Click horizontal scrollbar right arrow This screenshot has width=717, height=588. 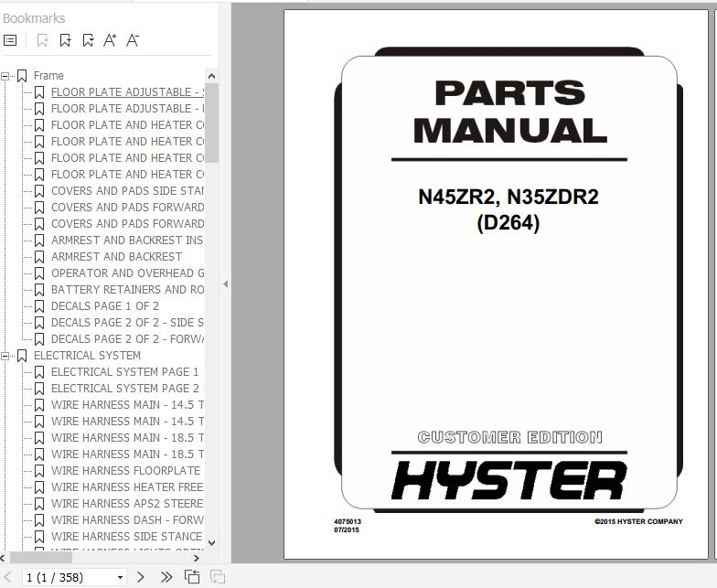pyautogui.click(x=197, y=558)
